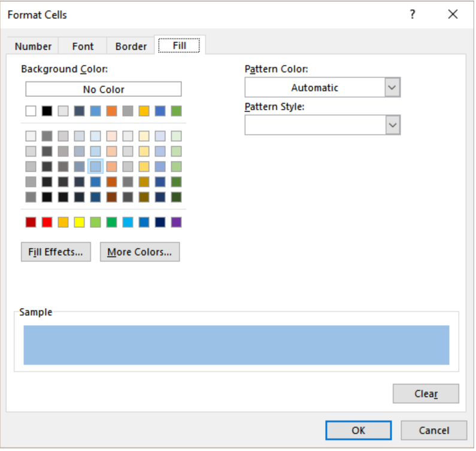This screenshot has height=451, width=476.
Task: Cancel the Format Cells dialog
Action: [434, 431]
